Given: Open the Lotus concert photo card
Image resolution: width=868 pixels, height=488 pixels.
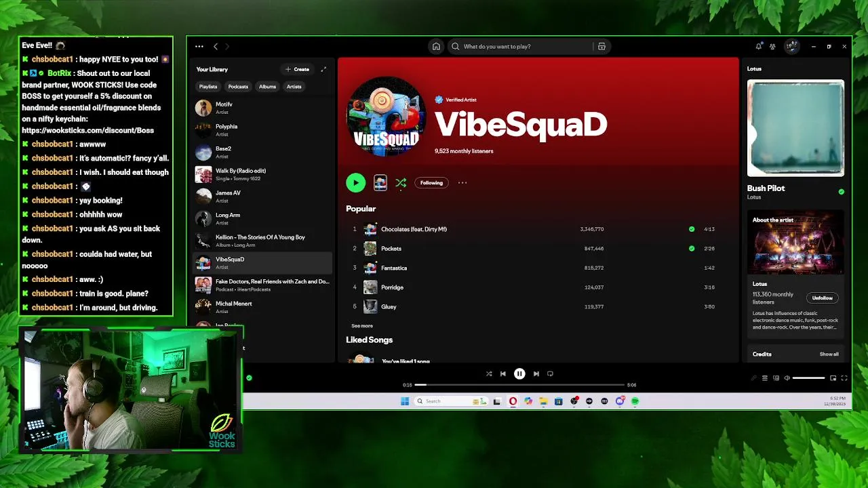Looking at the screenshot, I should click(796, 242).
